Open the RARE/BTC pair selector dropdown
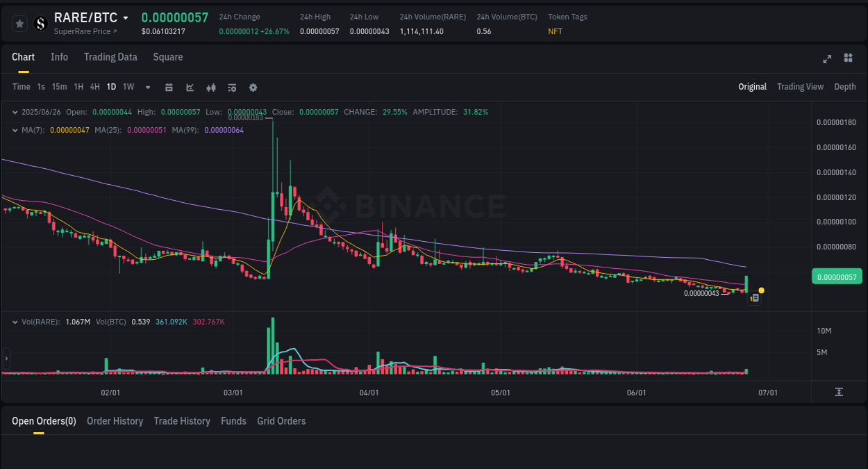868x469 pixels. pyautogui.click(x=125, y=17)
